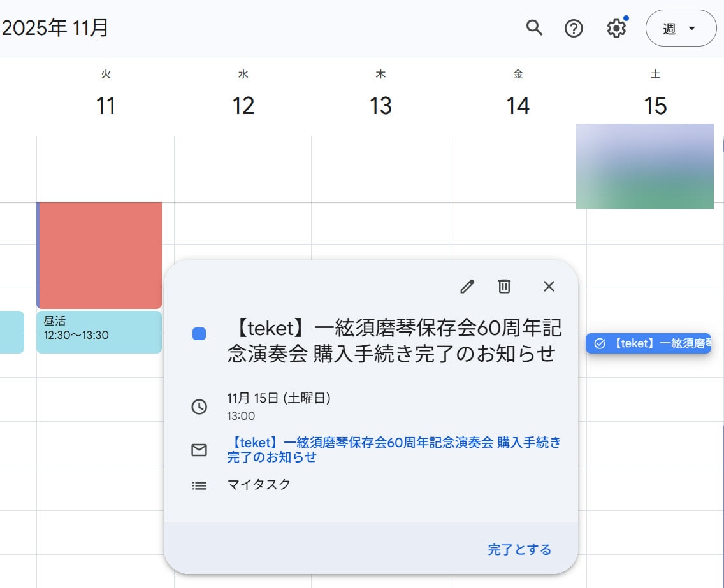Click the blue color square beside the task title

click(199, 334)
